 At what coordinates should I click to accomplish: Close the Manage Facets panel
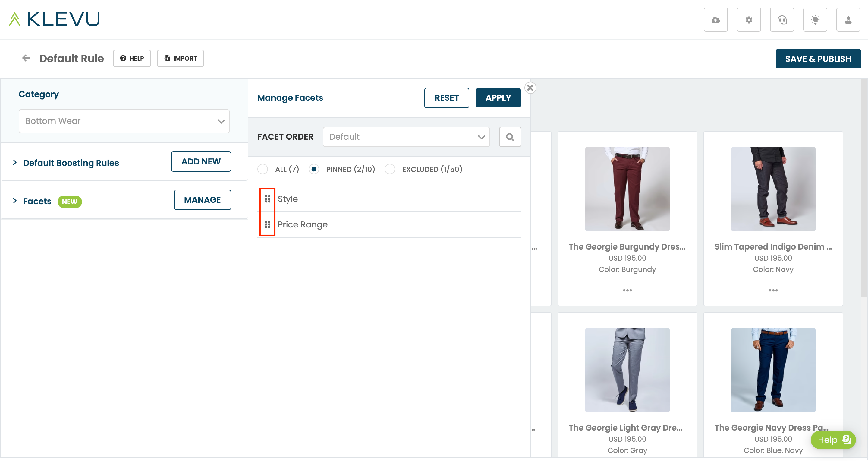pos(530,88)
